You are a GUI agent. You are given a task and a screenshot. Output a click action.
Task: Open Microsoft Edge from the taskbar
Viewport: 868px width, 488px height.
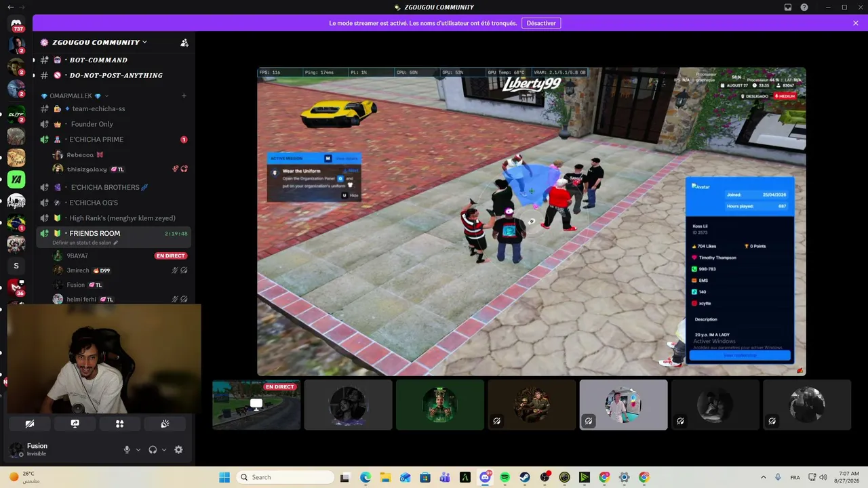(366, 477)
